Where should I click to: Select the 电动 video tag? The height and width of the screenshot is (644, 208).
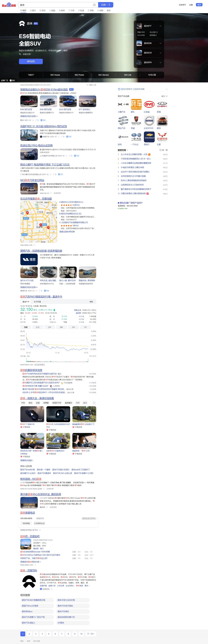tap(30, 403)
